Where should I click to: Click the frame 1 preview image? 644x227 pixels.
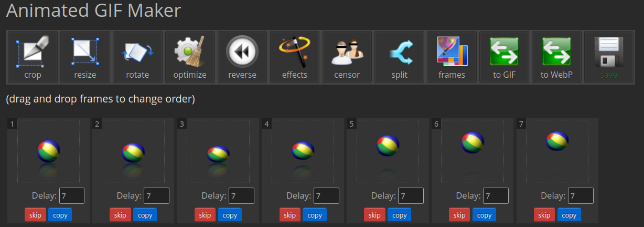coord(49,151)
